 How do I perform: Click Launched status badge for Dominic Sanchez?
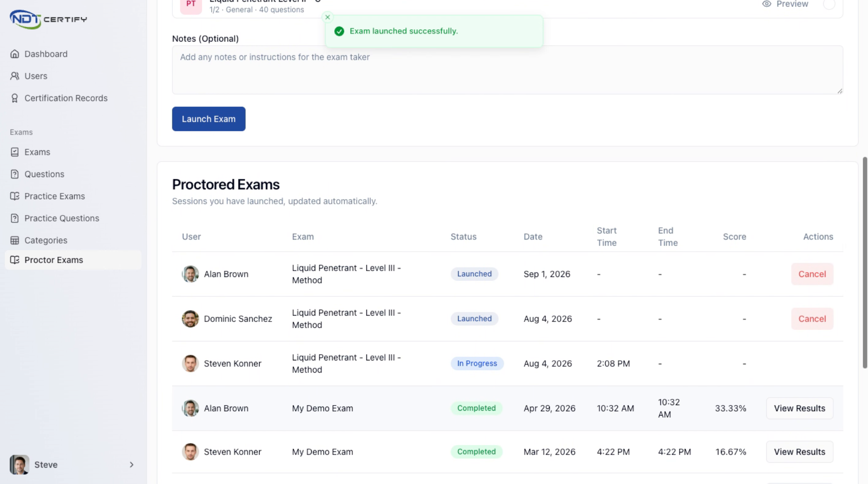pyautogui.click(x=474, y=319)
